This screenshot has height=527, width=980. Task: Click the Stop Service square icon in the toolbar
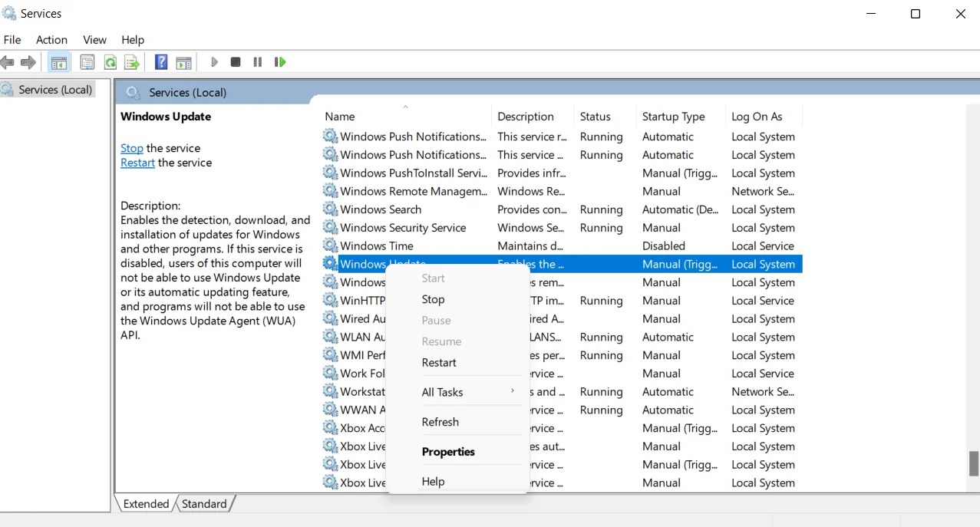(x=236, y=62)
